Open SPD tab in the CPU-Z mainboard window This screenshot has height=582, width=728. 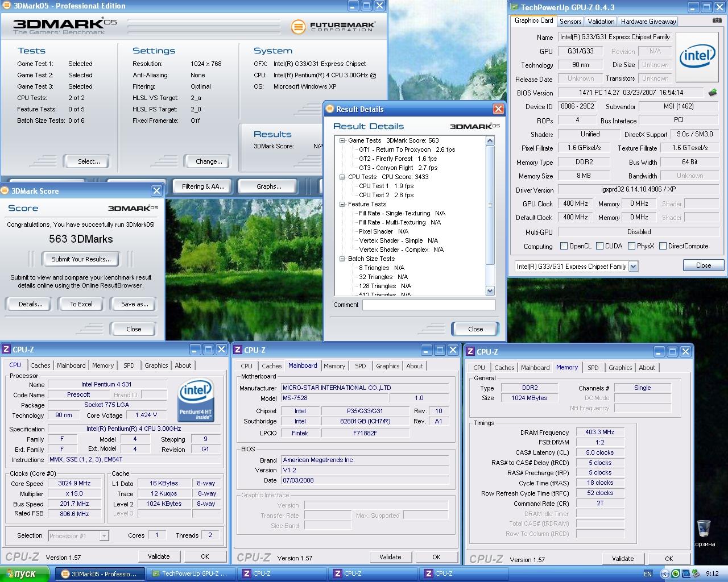361,366
